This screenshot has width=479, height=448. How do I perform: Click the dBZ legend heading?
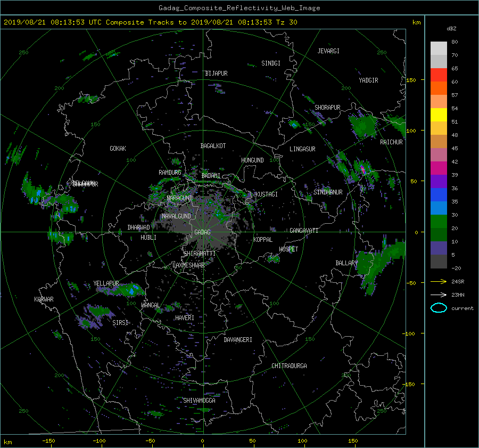[x=451, y=28]
